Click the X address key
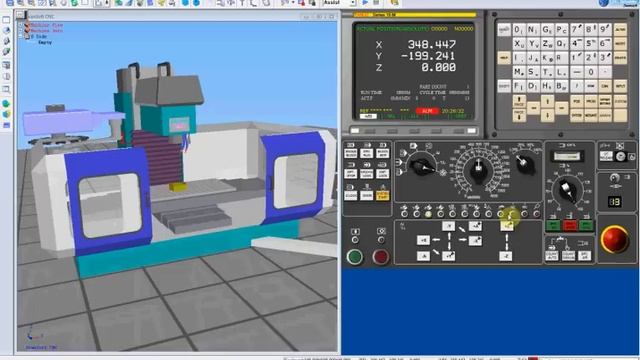 tap(519, 44)
